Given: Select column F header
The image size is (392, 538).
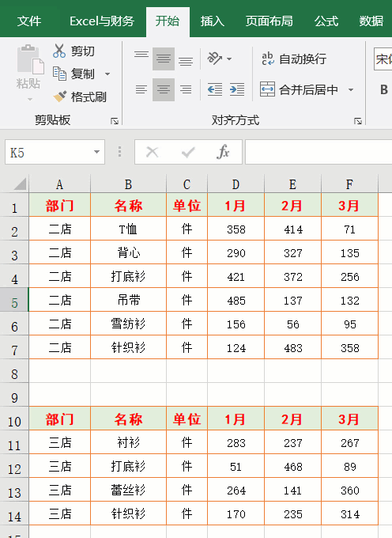Looking at the screenshot, I should (349, 184).
